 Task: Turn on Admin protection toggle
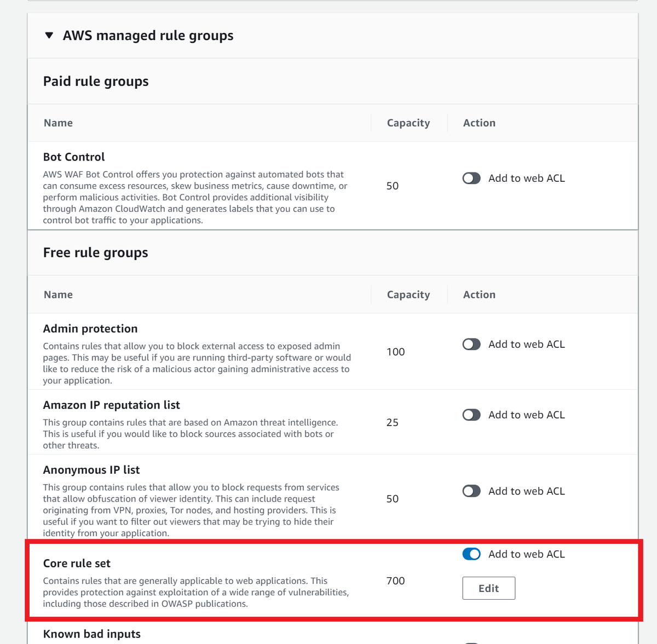coord(471,344)
